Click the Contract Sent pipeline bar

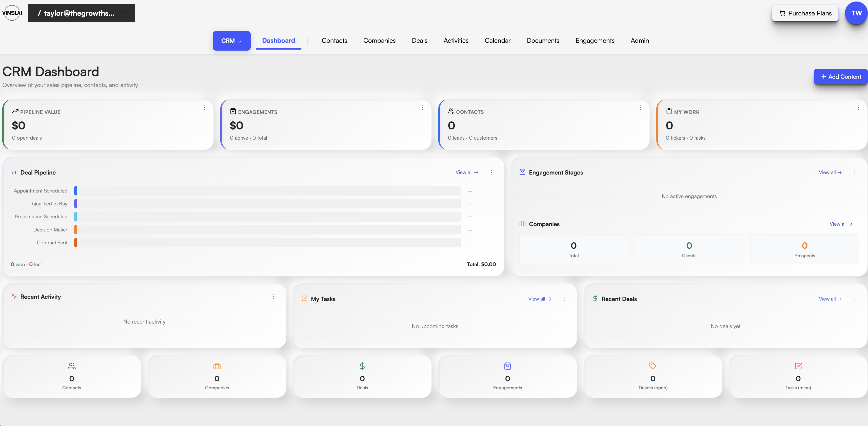268,242
